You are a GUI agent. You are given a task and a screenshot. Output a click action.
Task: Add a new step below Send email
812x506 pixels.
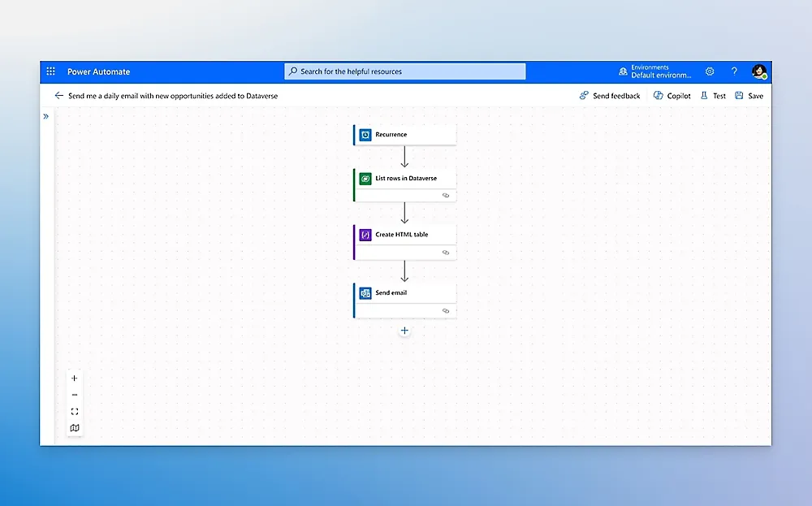tap(404, 331)
